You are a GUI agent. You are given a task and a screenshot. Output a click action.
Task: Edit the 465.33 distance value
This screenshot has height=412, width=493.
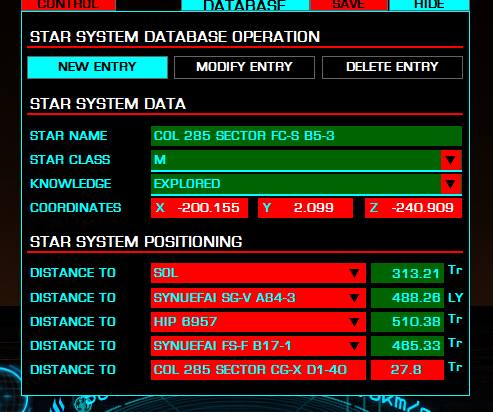407,346
